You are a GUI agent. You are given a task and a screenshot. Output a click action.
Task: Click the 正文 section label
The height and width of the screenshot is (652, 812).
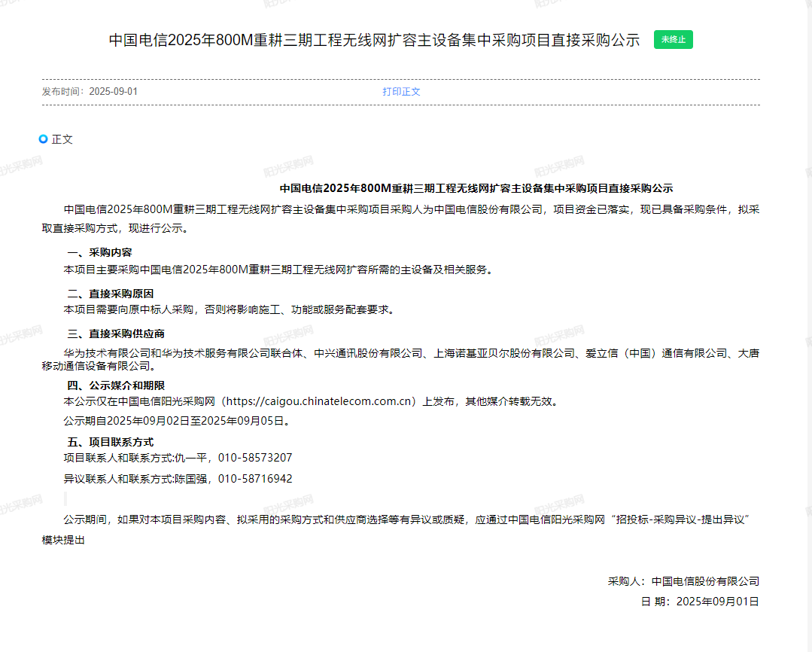tap(62, 139)
